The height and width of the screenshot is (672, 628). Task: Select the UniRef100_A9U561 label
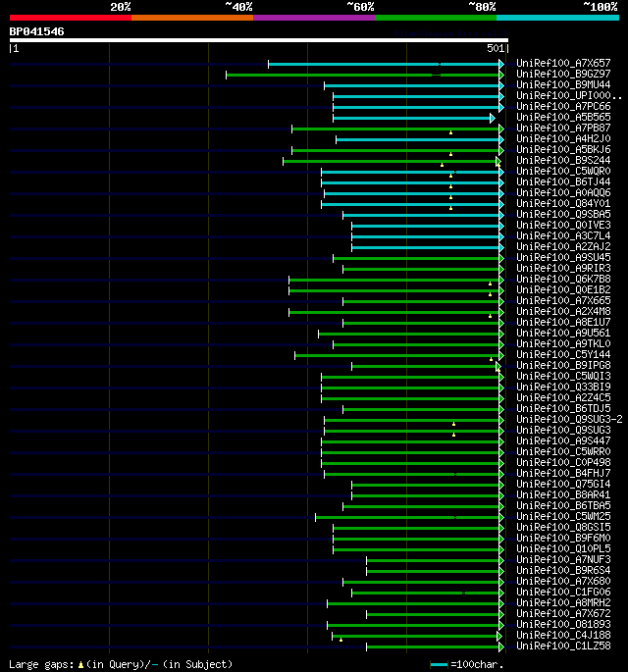coord(563,333)
